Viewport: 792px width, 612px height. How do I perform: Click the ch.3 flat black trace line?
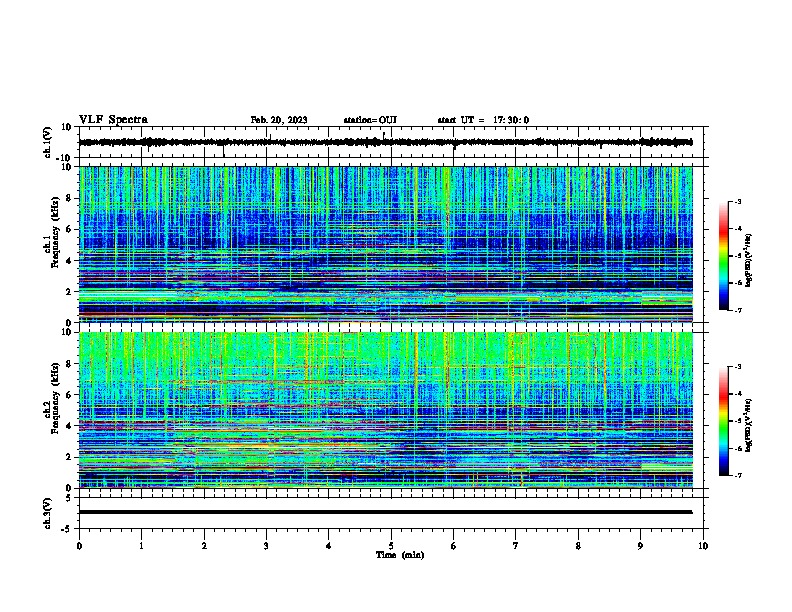click(x=385, y=512)
